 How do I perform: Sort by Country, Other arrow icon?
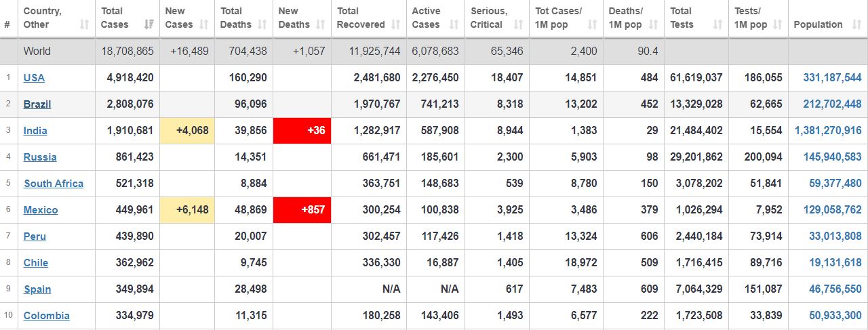pyautogui.click(x=85, y=24)
